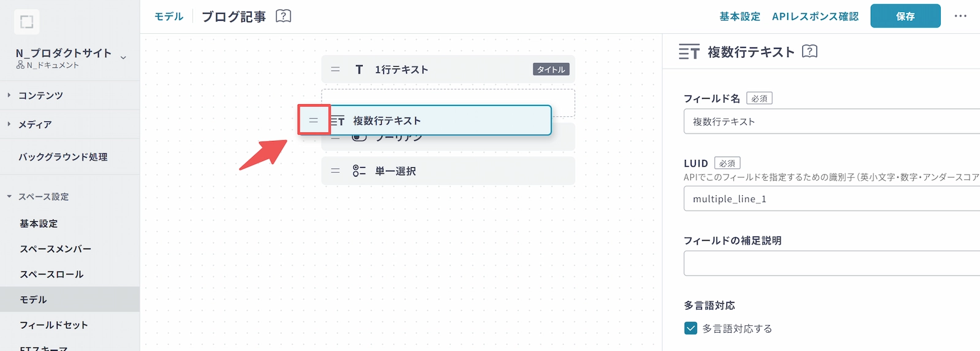The image size is (980, 351).
Task: Expand the メディア sidebar section
Action: click(35, 124)
